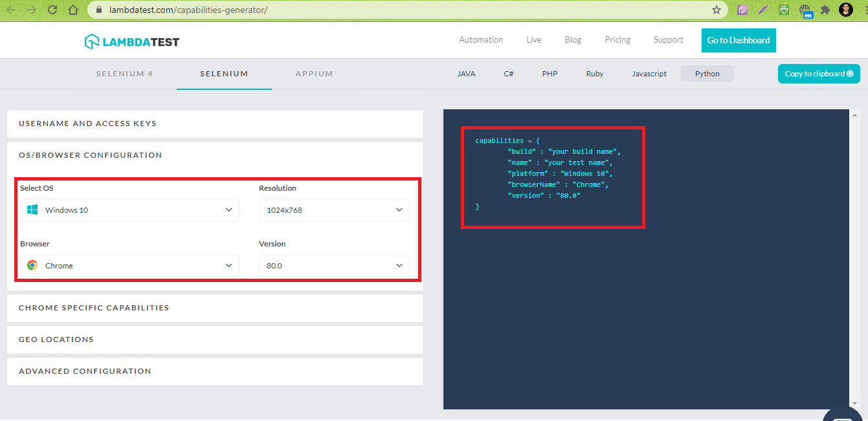Screen dimensions: 868x421
Task: Click the browser Home icon
Action: pos(73,10)
